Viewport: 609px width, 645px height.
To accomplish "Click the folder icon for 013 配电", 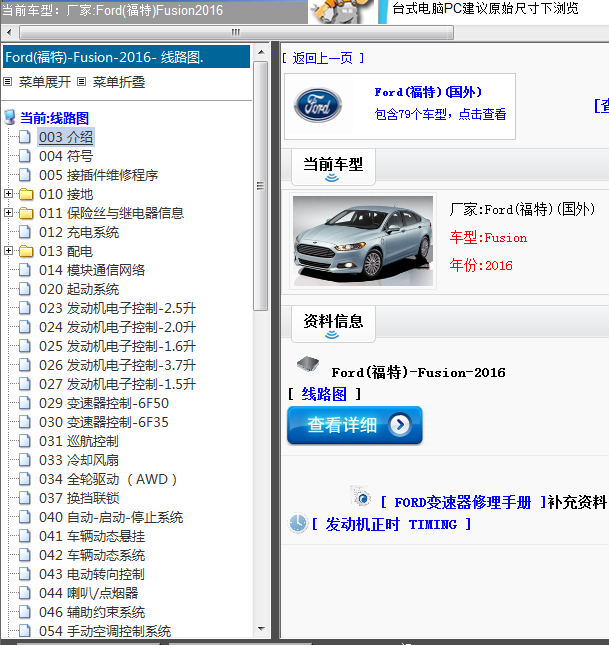I will tap(26, 251).
